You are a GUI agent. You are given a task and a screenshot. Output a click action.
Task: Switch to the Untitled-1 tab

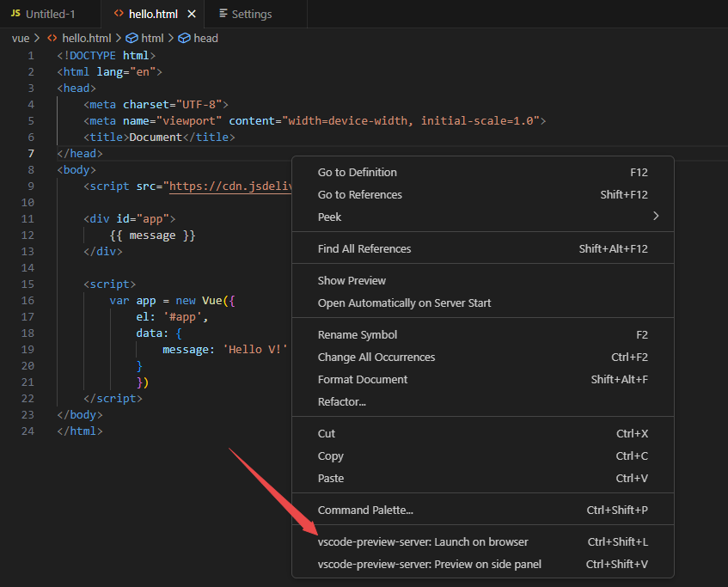pos(50,14)
